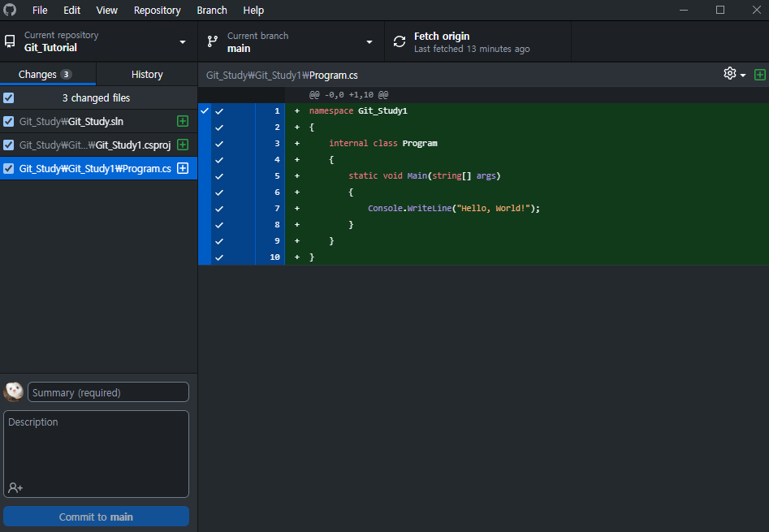Uncheck the Git_Study1.csproj file checkbox
The width and height of the screenshot is (769, 532).
pos(8,145)
